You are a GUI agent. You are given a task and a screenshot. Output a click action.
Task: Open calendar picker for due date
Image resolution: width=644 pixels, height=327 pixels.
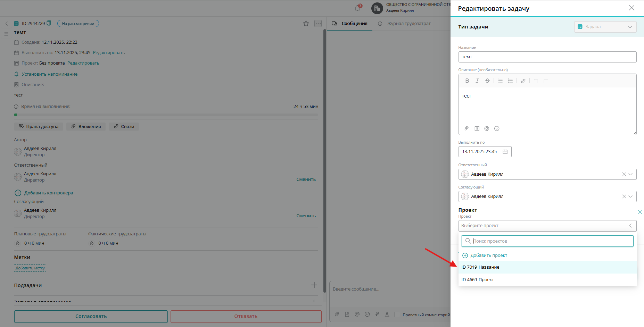tap(505, 152)
